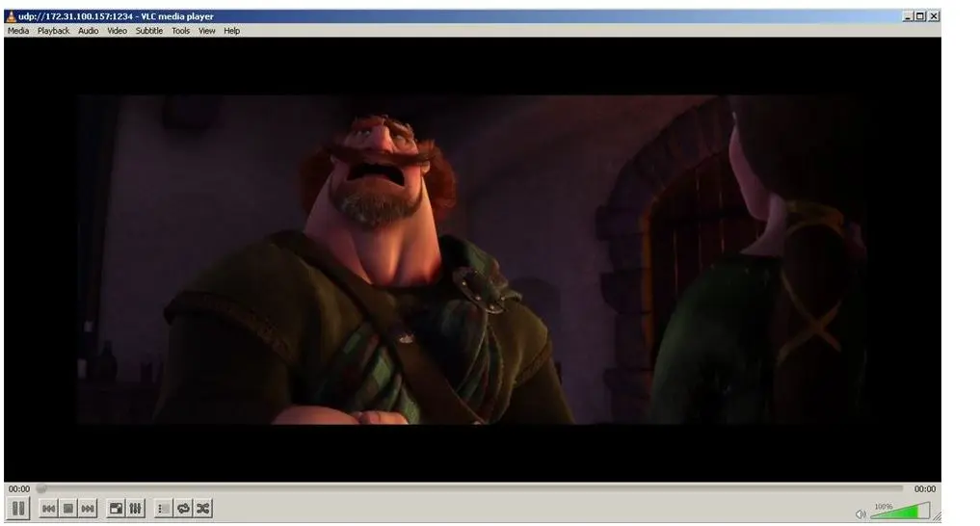
Task: Mute audio using speaker icon
Action: pyautogui.click(x=860, y=513)
